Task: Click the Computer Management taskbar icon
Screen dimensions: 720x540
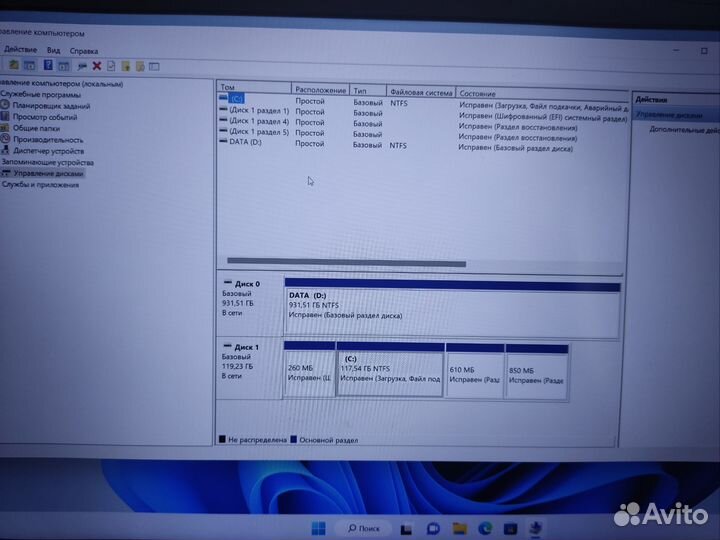Action: tap(535, 528)
